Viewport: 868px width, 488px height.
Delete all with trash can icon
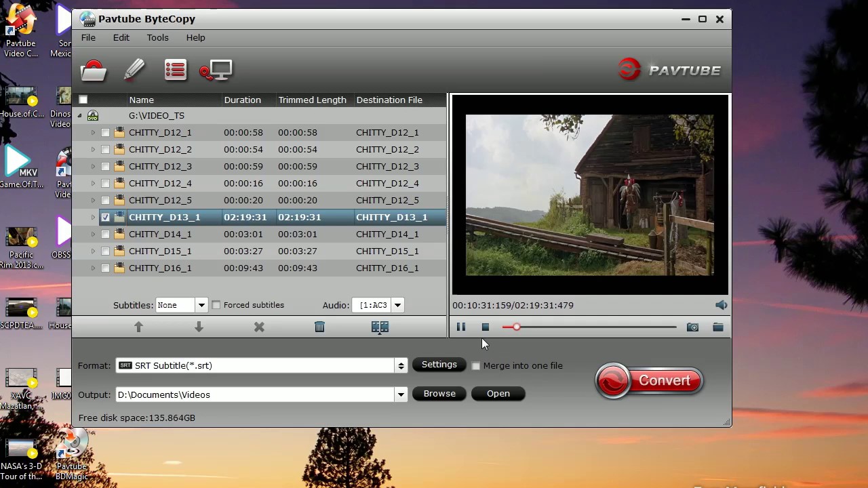pyautogui.click(x=319, y=327)
